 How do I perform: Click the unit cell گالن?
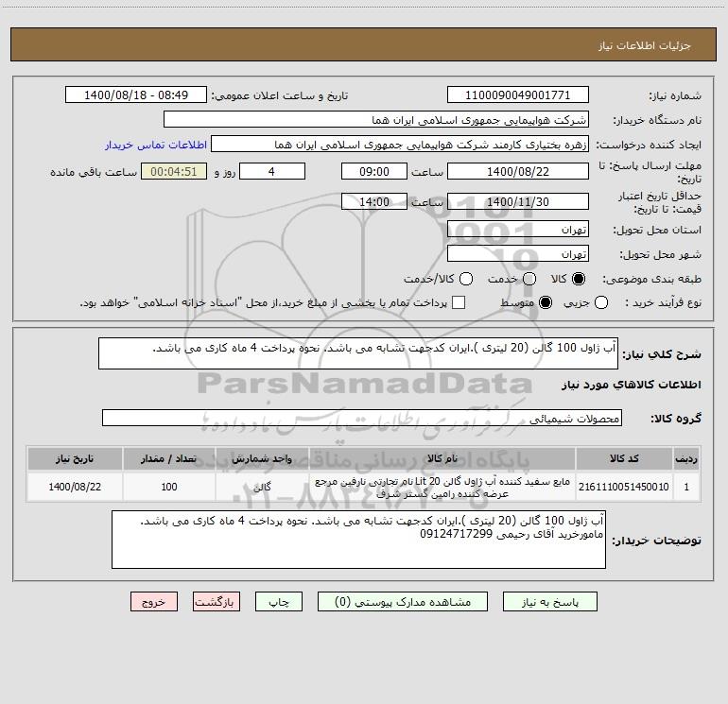click(x=262, y=487)
